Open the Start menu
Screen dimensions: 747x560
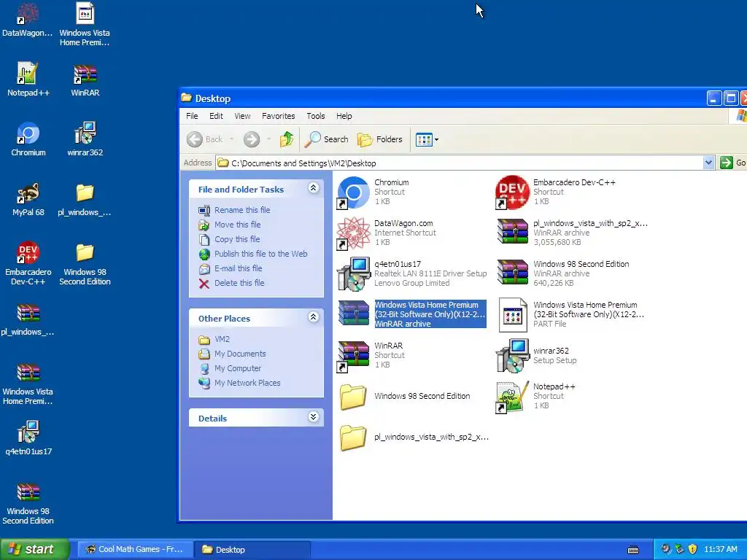click(x=34, y=549)
